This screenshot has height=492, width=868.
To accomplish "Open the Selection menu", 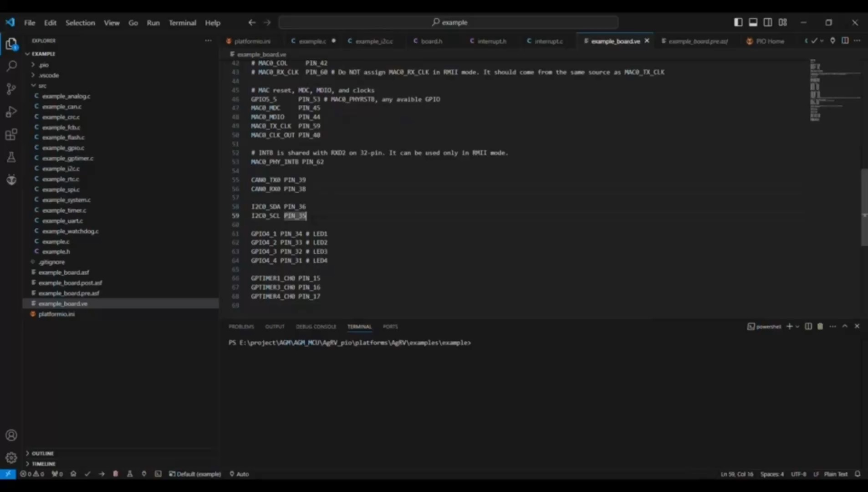I will pyautogui.click(x=80, y=22).
